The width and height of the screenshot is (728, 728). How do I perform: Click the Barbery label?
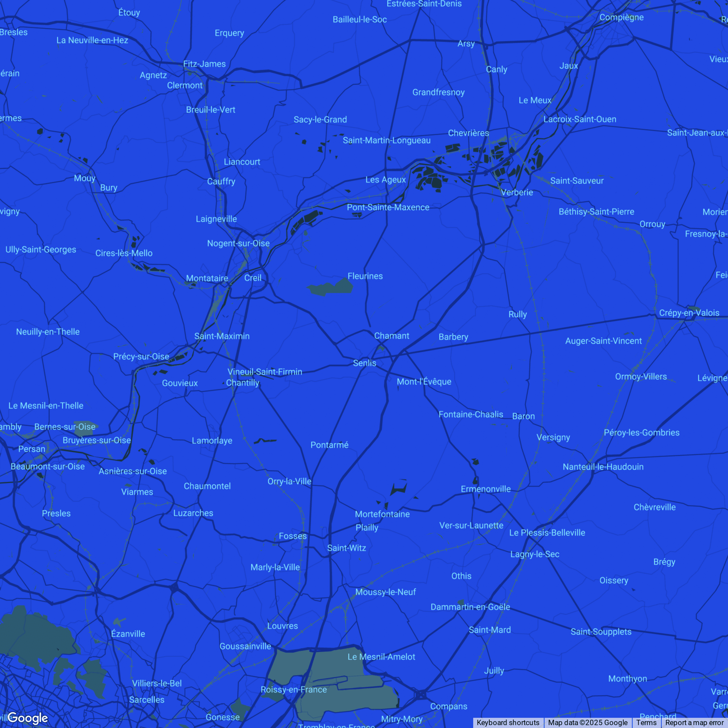click(453, 337)
